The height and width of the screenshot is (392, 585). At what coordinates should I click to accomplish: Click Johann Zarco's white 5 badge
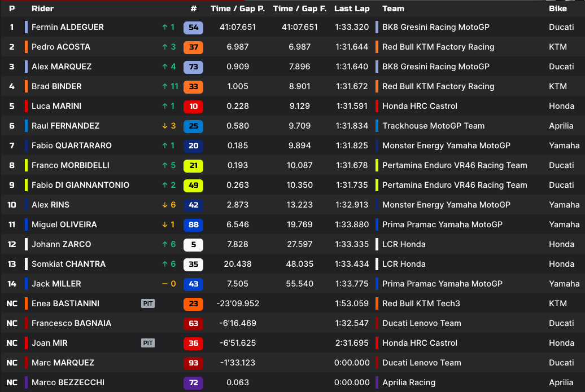(x=193, y=244)
